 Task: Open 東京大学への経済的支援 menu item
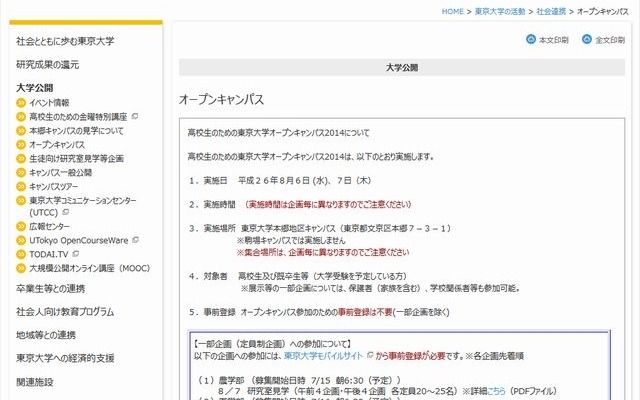[65, 358]
